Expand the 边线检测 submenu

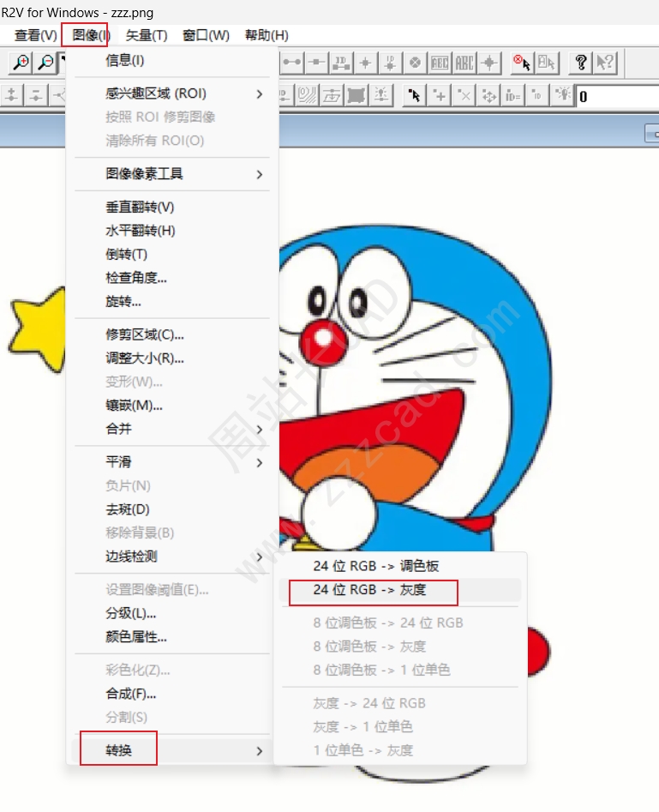click(x=172, y=556)
